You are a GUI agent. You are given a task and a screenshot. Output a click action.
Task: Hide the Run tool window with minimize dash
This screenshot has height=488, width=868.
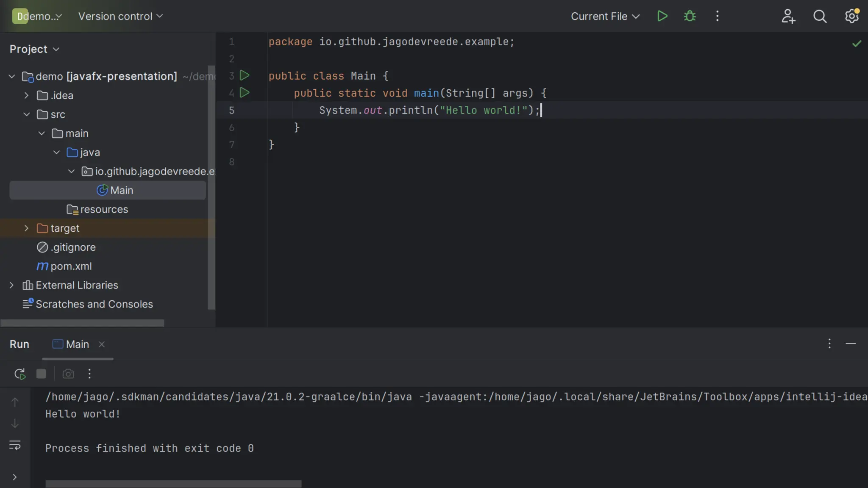(851, 344)
